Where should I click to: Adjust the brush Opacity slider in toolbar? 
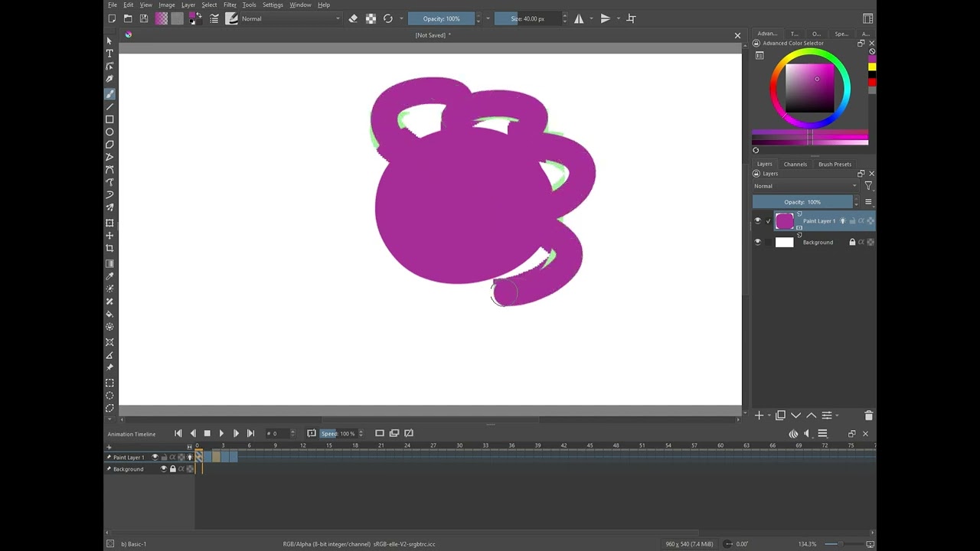(441, 18)
